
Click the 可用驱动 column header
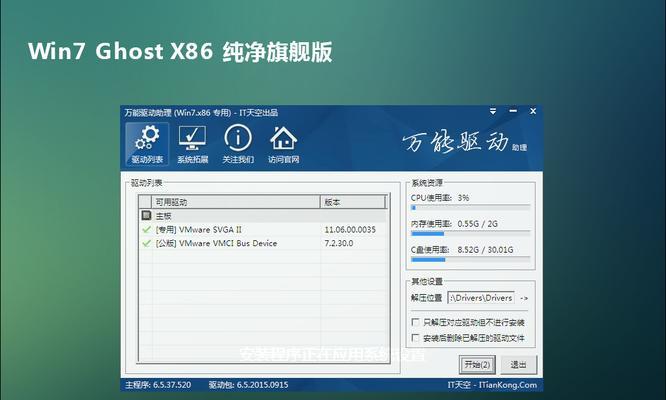tap(236, 202)
